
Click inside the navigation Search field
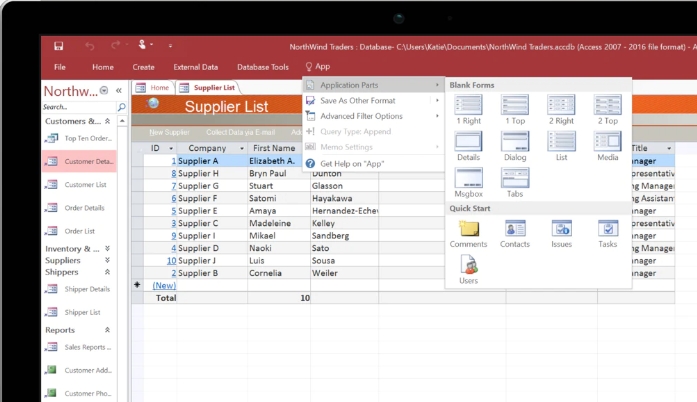pos(79,107)
